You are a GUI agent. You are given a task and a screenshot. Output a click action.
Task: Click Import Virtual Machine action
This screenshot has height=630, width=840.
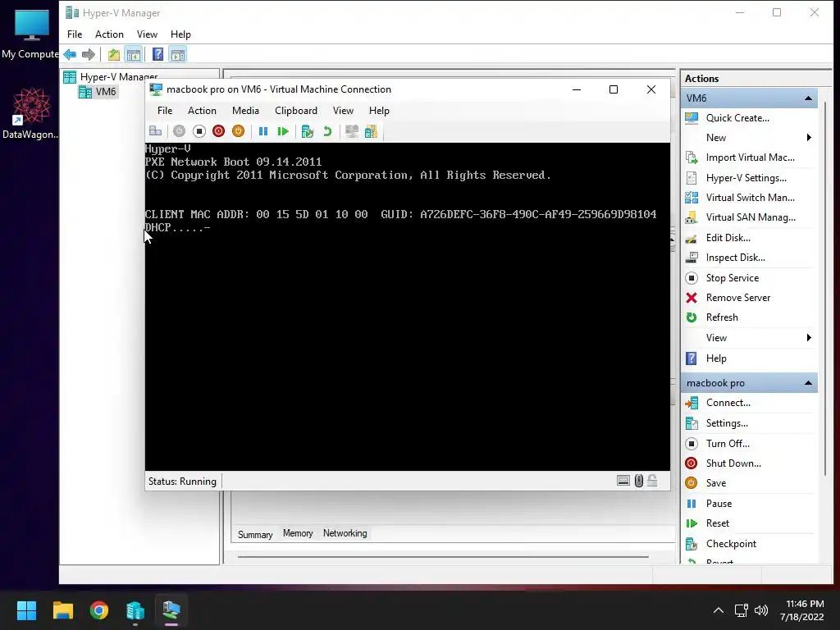pos(750,157)
